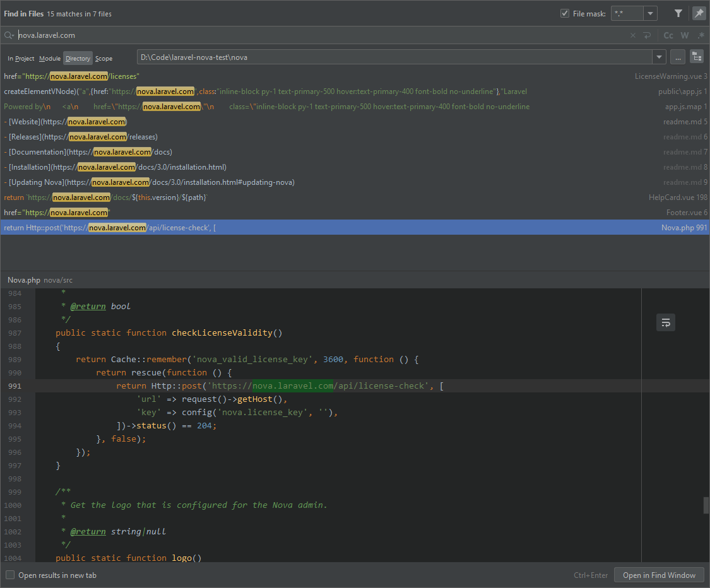The width and height of the screenshot is (710, 588).
Task: Toggle the pin window icon
Action: (699, 13)
